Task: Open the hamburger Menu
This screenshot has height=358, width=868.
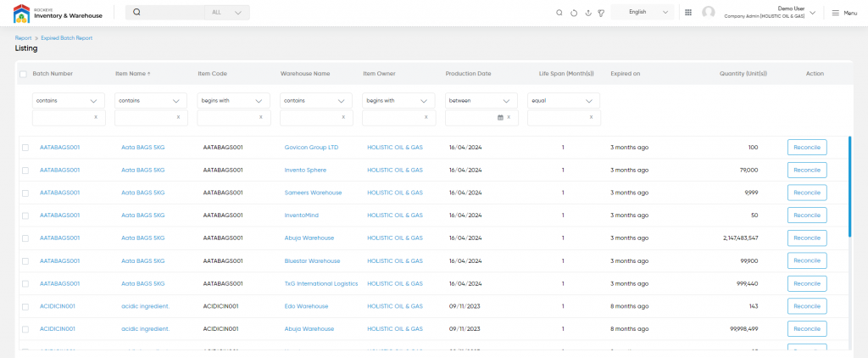Action: click(844, 13)
